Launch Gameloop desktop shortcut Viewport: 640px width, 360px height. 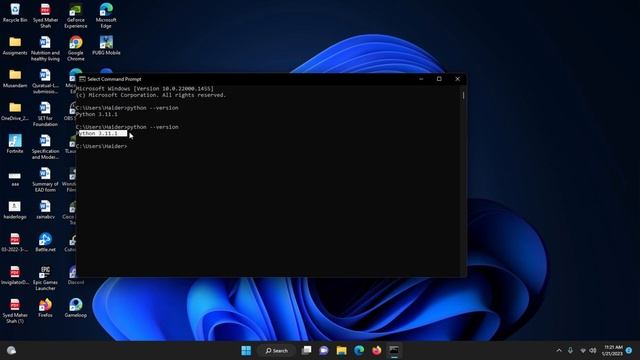[76, 308]
